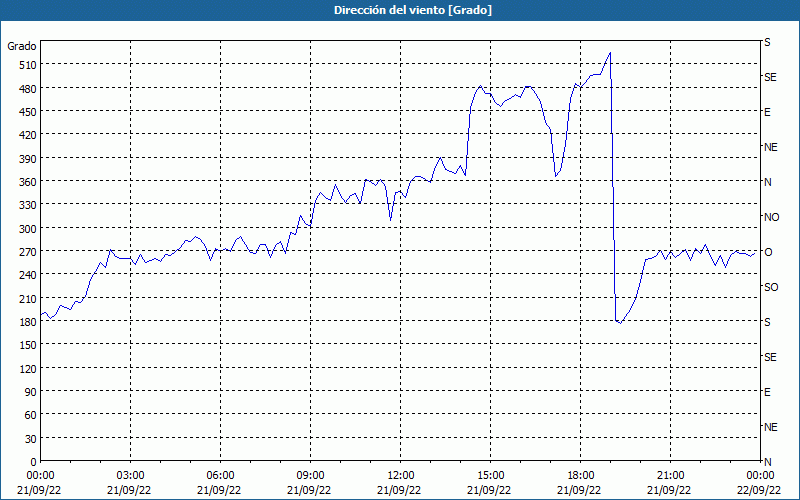Click the 0 degree axis label
The width and height of the screenshot is (800, 500).
click(34, 462)
